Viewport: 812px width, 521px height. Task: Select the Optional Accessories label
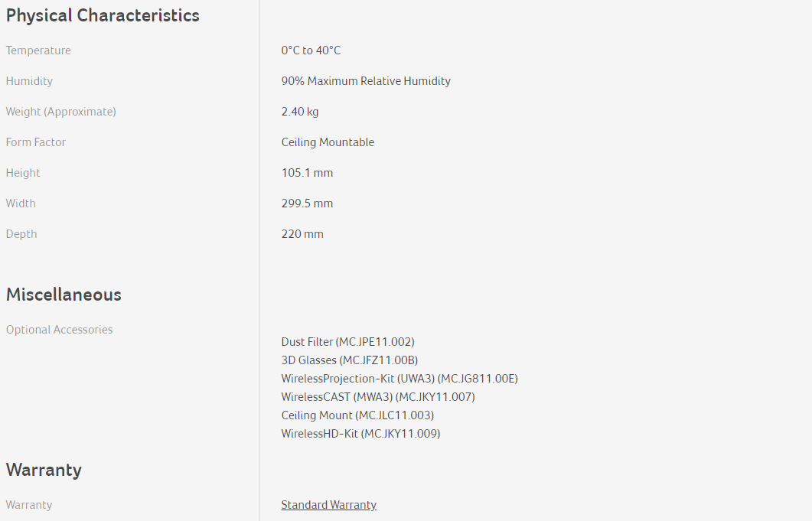[59, 330]
